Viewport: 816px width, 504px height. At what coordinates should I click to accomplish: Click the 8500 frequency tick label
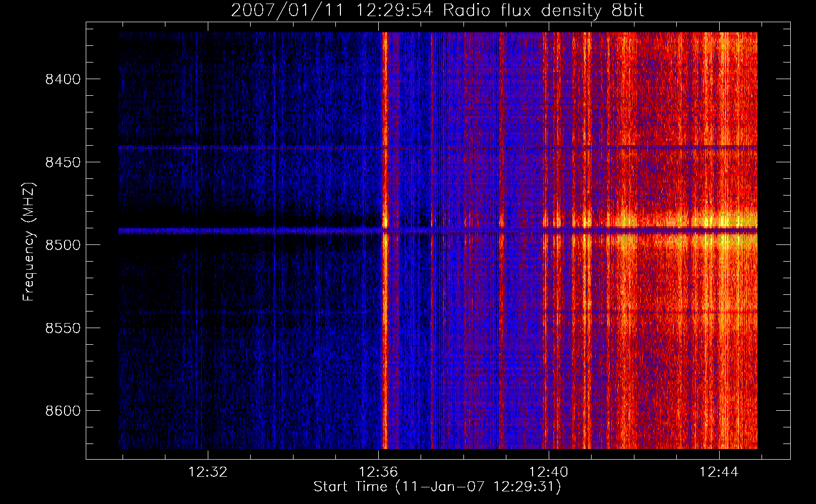coord(63,245)
